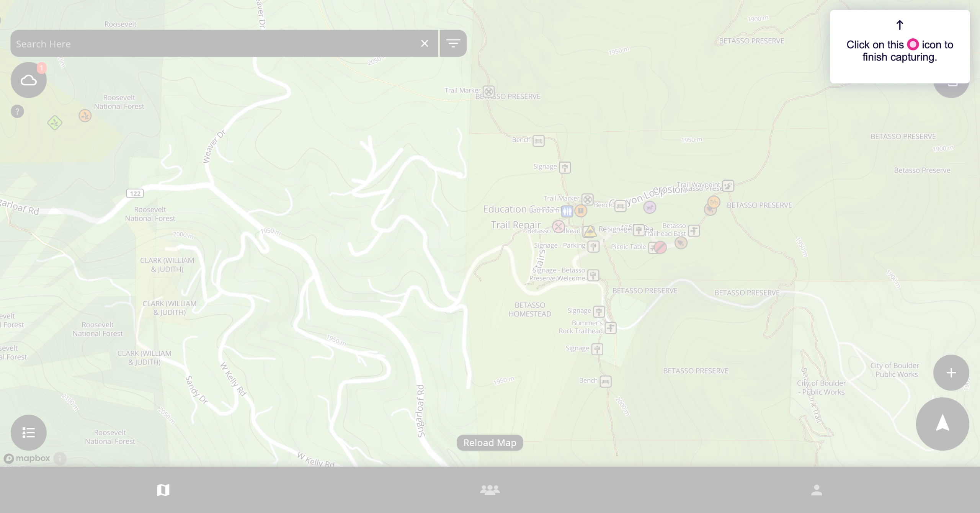Click the Trail Waypoint marker icon

728,186
